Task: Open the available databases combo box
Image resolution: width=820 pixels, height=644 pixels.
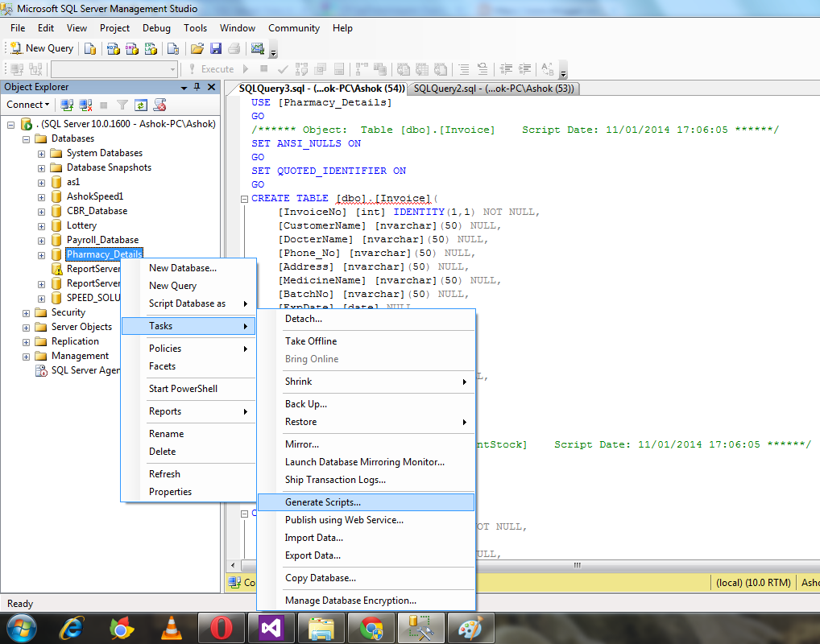Action: coord(114,69)
